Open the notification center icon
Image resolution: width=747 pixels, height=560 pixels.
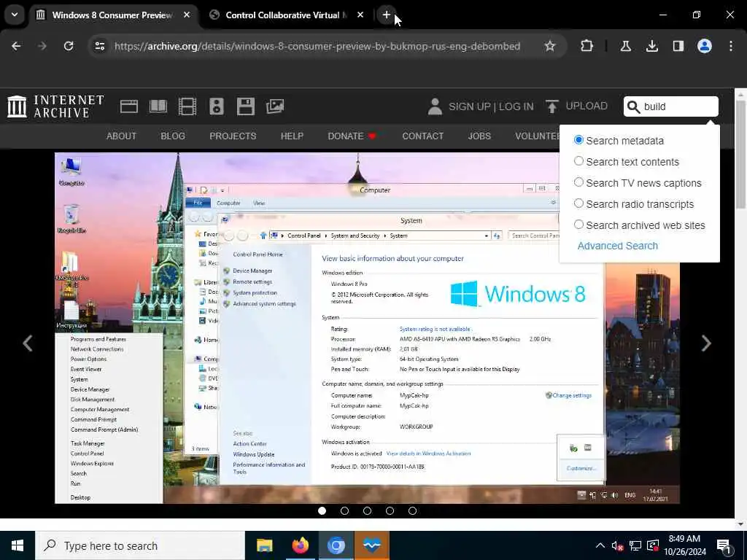coord(724,546)
